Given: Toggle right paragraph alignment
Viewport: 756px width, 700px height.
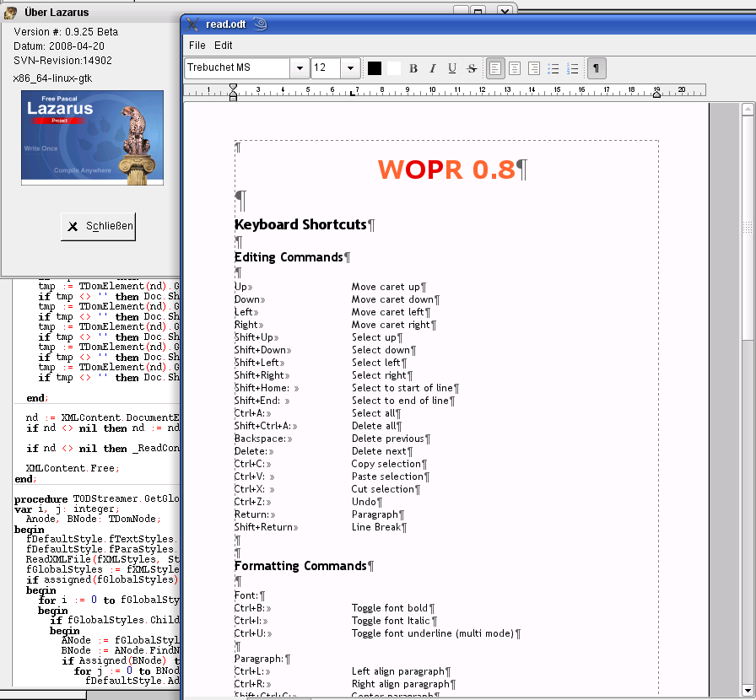Looking at the screenshot, I should (534, 68).
